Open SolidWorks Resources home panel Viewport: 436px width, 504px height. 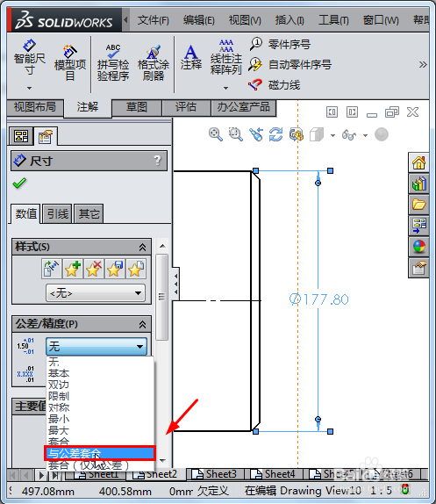(x=418, y=162)
